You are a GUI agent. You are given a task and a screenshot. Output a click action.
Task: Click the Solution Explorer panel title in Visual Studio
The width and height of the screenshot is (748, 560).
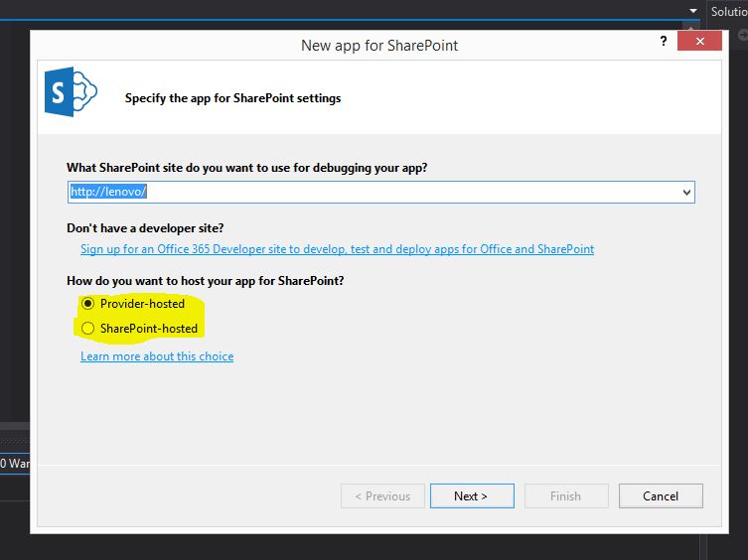pos(729,11)
